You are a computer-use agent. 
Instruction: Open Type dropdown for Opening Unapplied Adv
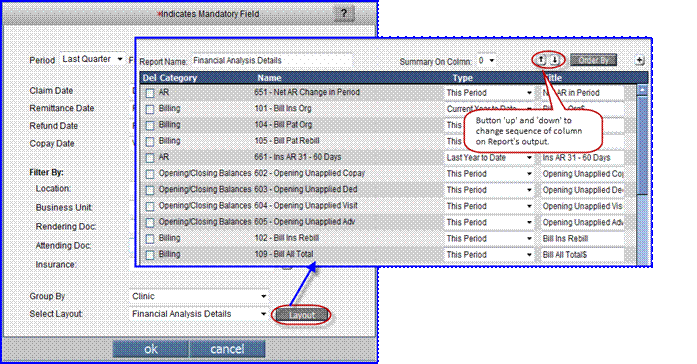pos(489,222)
